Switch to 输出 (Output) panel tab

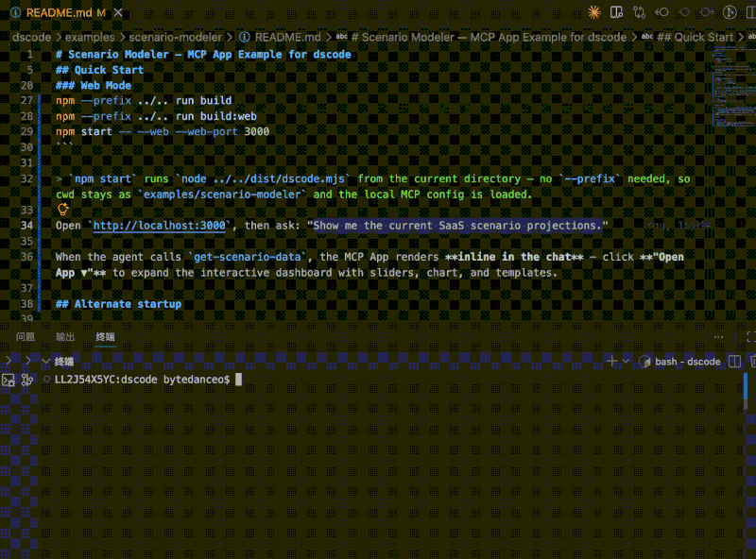65,336
